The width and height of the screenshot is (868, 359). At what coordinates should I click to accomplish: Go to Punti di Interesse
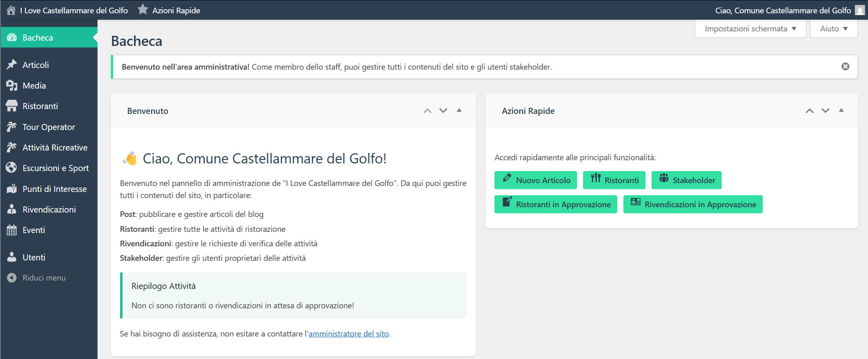[49, 189]
